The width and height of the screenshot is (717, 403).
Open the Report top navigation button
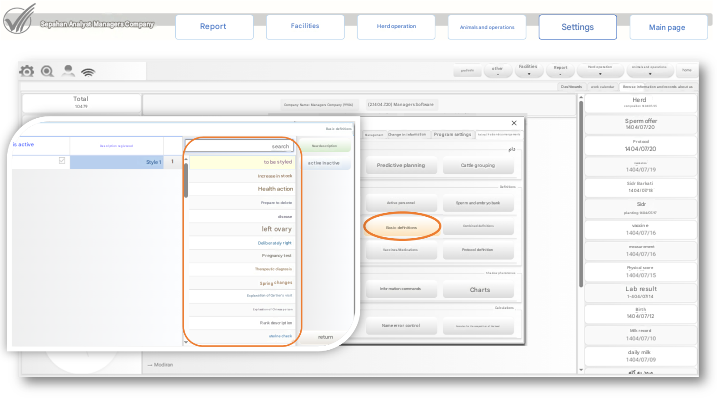coord(214,27)
